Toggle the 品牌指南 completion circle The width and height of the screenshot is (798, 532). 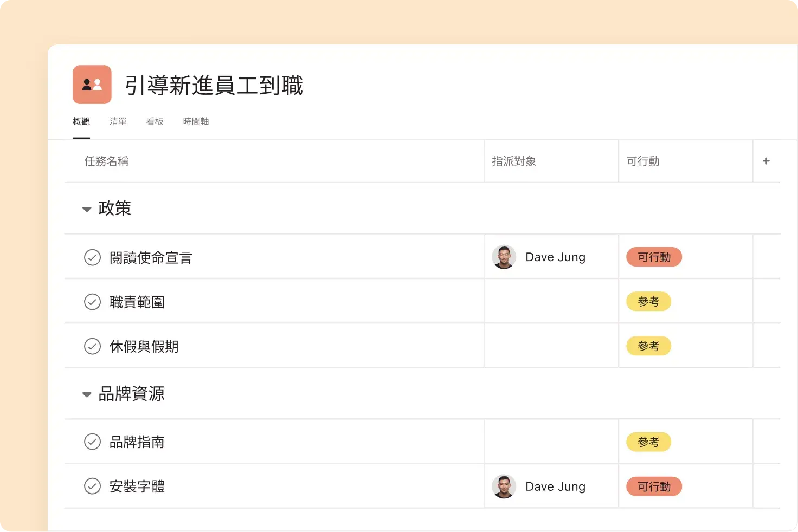tap(93, 442)
